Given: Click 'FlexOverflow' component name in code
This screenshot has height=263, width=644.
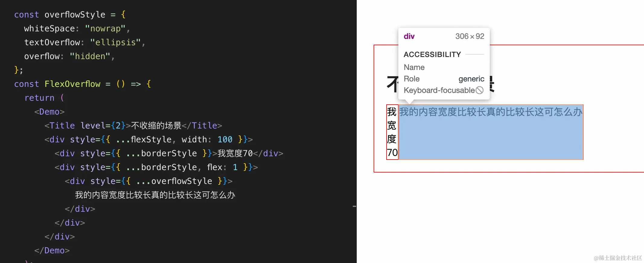Looking at the screenshot, I should pyautogui.click(x=72, y=84).
